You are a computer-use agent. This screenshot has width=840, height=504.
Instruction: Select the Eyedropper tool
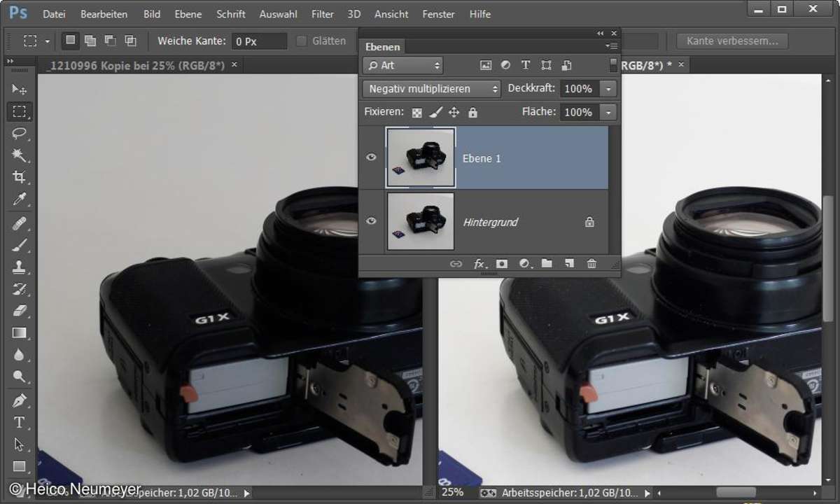[20, 199]
